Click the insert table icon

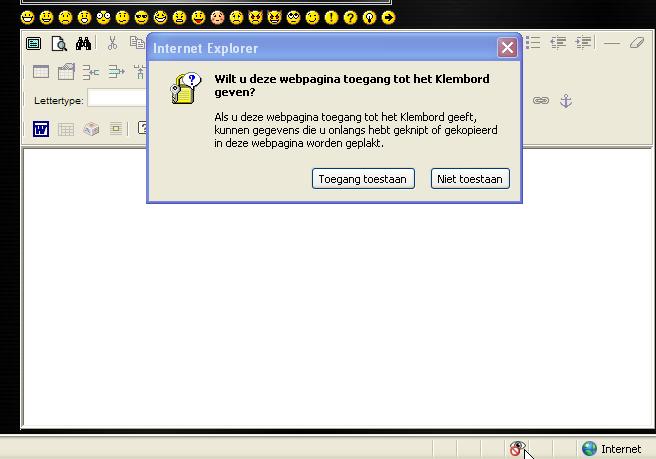pyautogui.click(x=41, y=72)
